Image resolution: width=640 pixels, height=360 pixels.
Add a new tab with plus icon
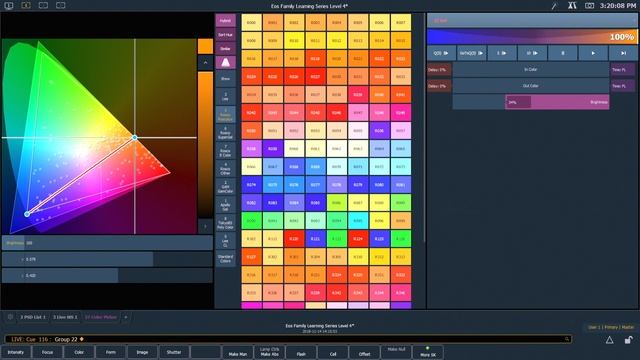126,317
